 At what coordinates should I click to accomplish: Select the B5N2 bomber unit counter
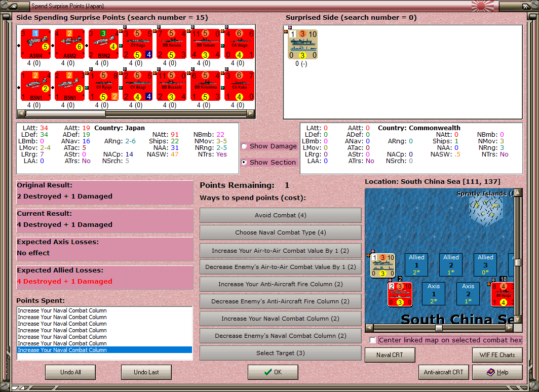click(104, 44)
